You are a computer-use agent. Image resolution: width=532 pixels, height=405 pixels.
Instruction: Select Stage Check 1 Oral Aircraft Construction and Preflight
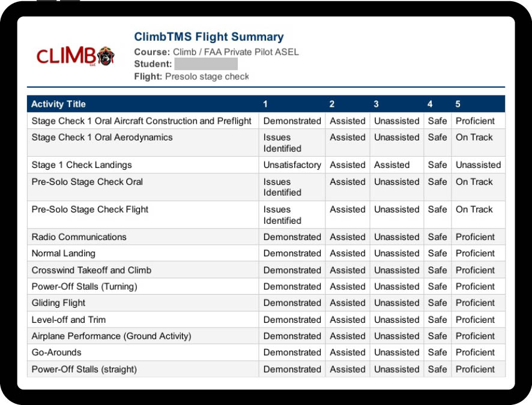[x=142, y=121]
